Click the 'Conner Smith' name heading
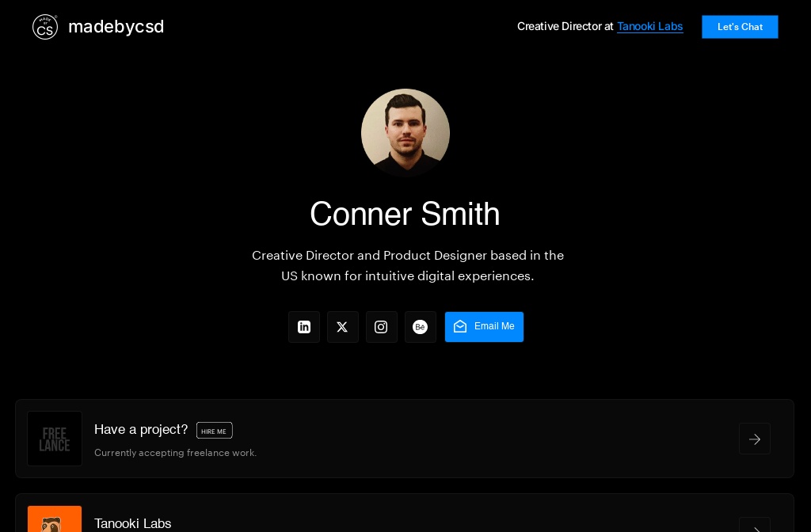The image size is (811, 532). click(x=405, y=214)
